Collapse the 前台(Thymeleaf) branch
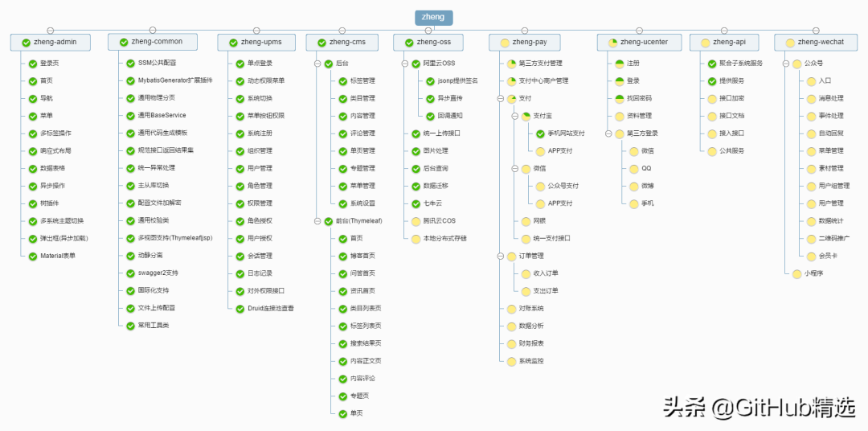 [317, 221]
